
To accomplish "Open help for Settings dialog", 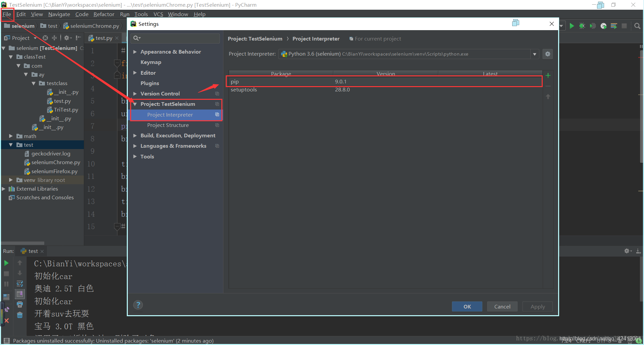I will click(x=138, y=305).
